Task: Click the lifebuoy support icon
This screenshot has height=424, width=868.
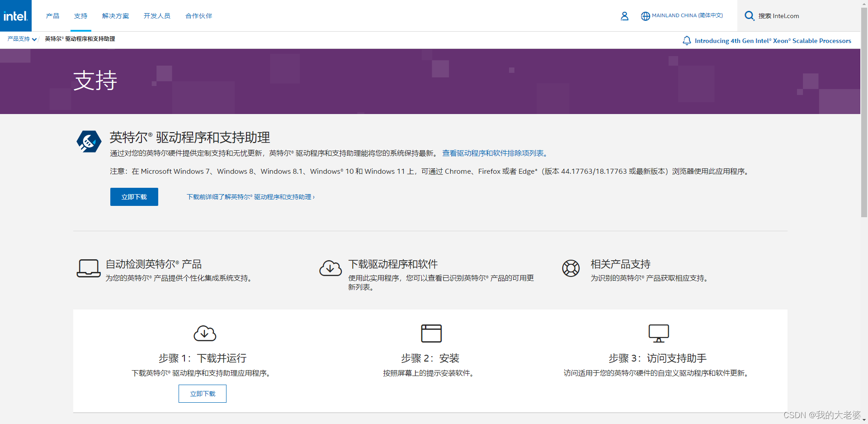Action: tap(571, 268)
